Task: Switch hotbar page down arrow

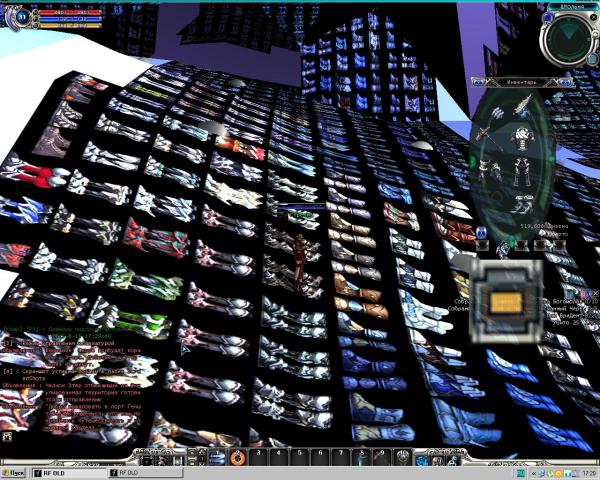Action: coord(202,463)
